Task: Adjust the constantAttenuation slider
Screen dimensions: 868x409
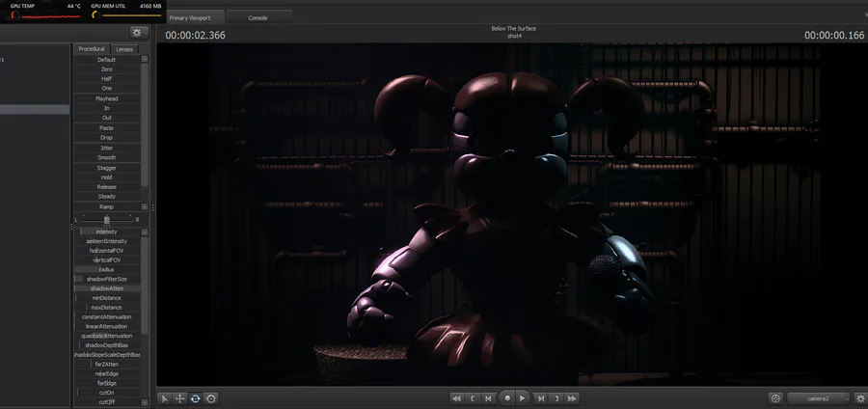Action: [x=107, y=317]
